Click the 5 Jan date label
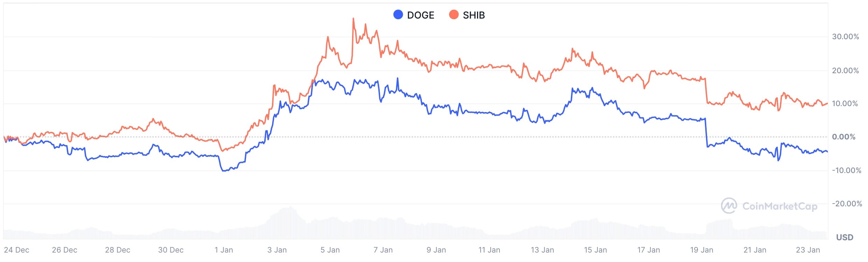This screenshot has height=262, width=868. tap(330, 250)
